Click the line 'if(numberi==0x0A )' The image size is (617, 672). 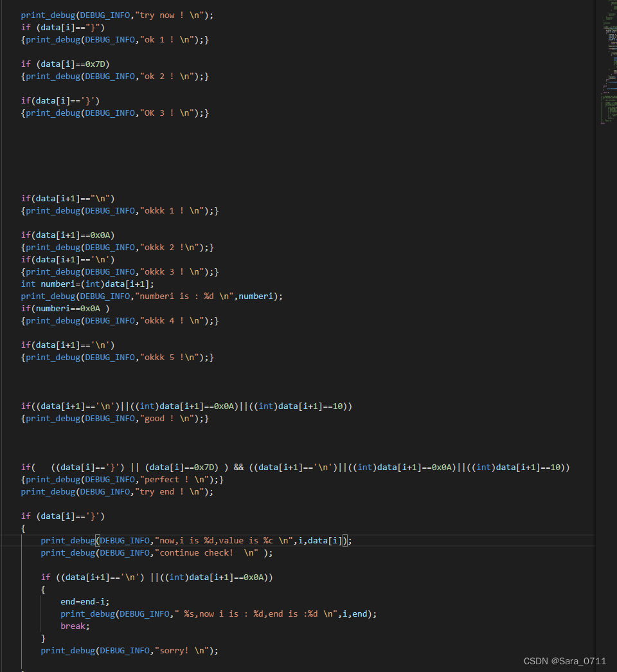(66, 309)
